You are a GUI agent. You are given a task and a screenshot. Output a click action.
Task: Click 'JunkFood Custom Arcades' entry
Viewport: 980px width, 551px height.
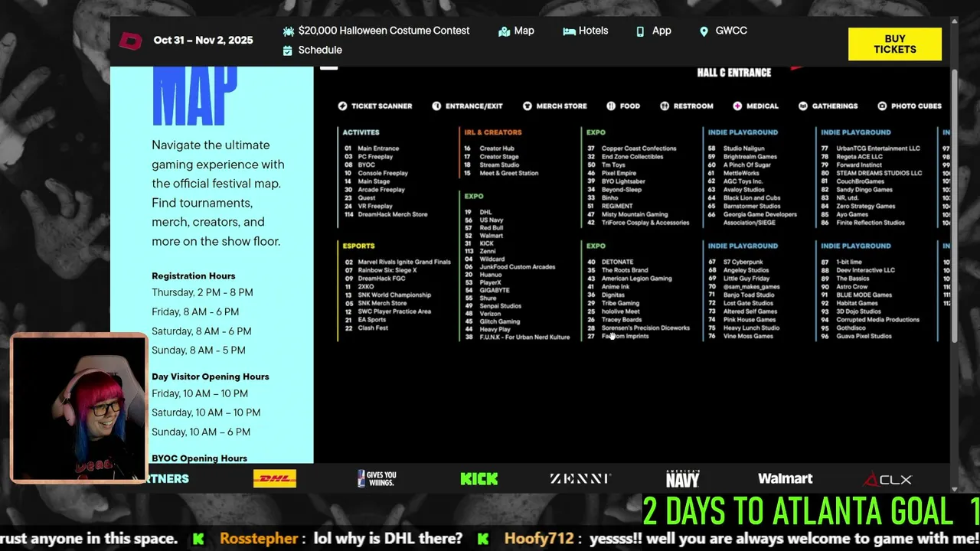coord(510,267)
